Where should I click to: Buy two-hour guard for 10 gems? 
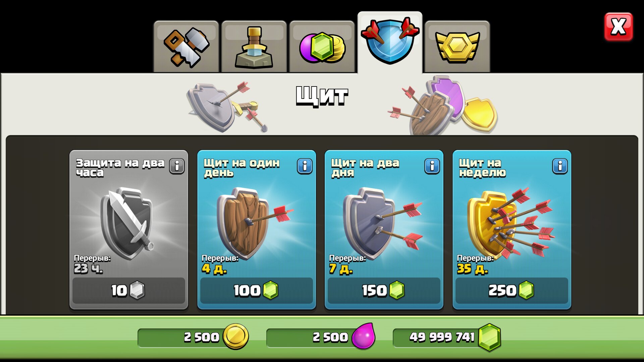(x=129, y=291)
